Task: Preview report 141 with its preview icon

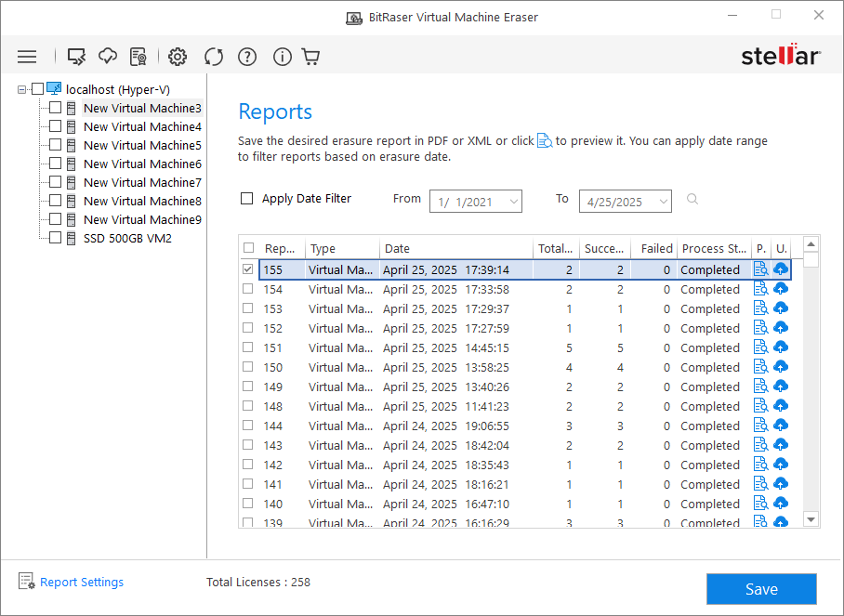Action: coord(760,484)
